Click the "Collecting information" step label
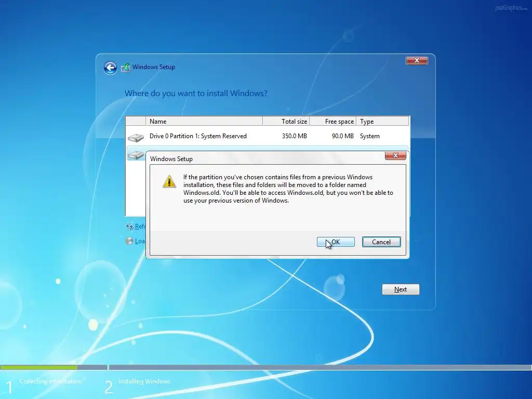The image size is (532, 399). pos(50,381)
